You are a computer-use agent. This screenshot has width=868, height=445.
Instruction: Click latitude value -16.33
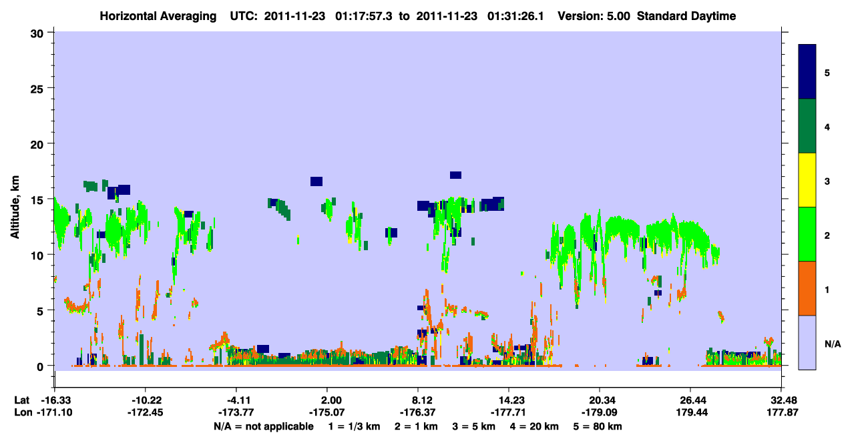54,400
